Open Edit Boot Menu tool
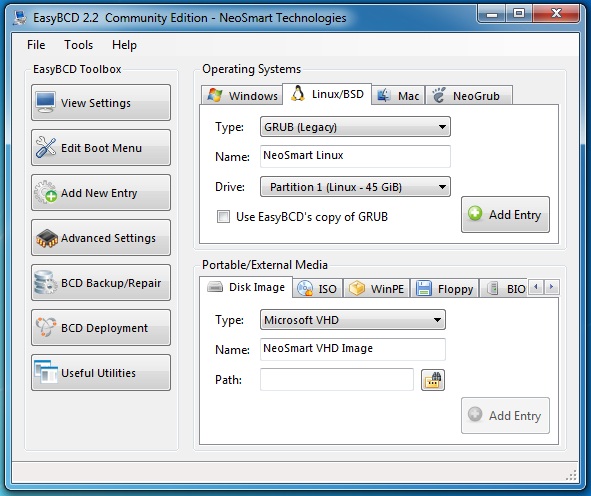The image size is (591, 496). point(101,148)
